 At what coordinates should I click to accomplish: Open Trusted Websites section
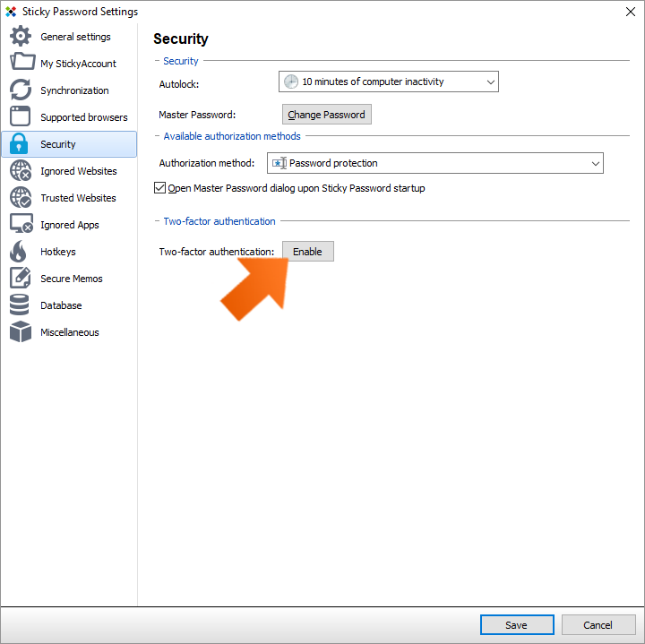coord(69,198)
